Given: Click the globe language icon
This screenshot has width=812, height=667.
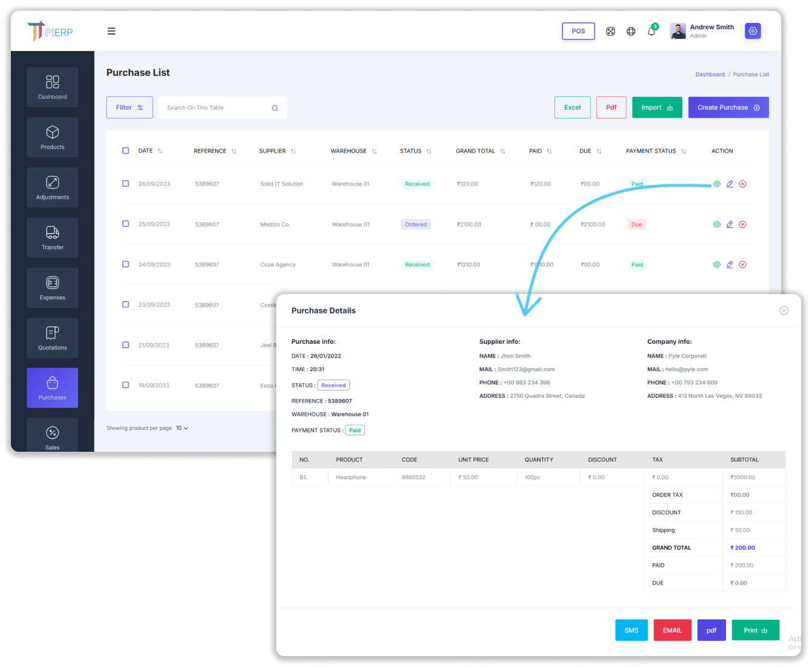Looking at the screenshot, I should (x=631, y=32).
